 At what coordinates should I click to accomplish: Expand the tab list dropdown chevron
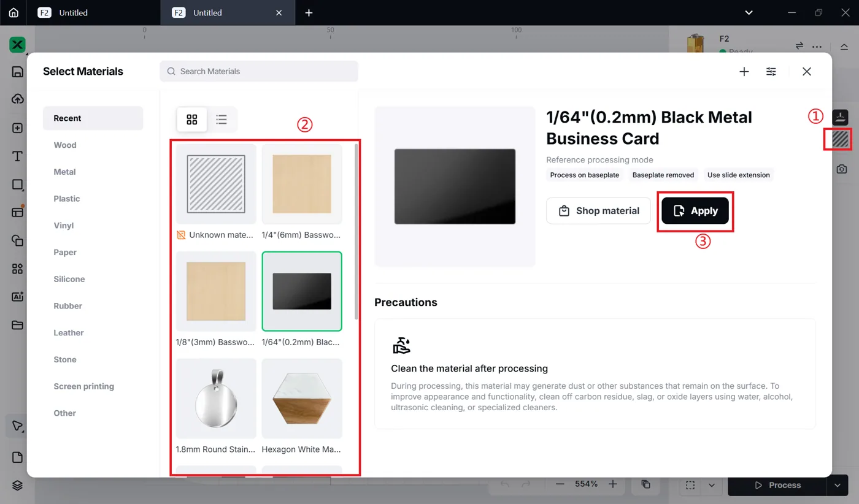point(749,12)
